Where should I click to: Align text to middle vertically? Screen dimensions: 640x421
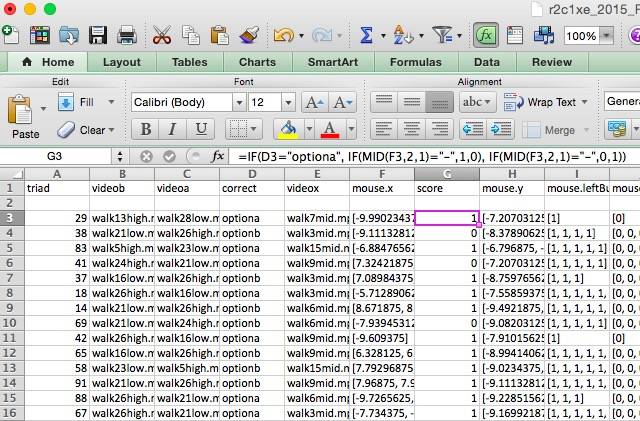(411, 102)
